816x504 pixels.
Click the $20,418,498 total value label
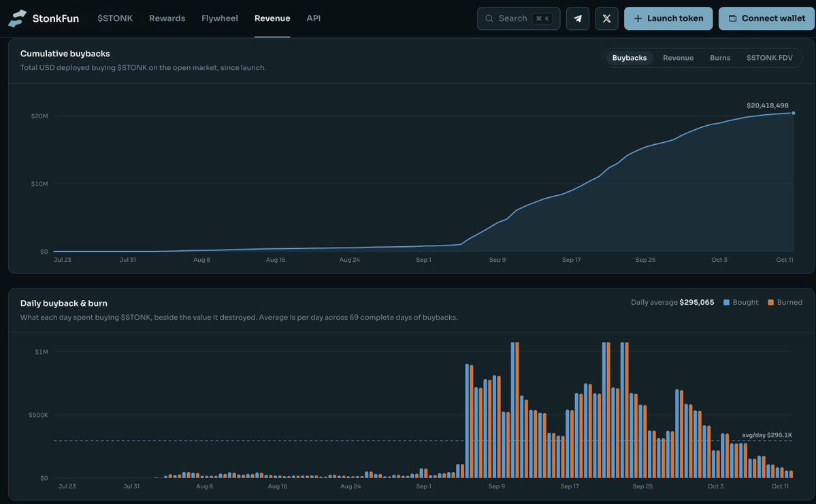[x=767, y=105]
